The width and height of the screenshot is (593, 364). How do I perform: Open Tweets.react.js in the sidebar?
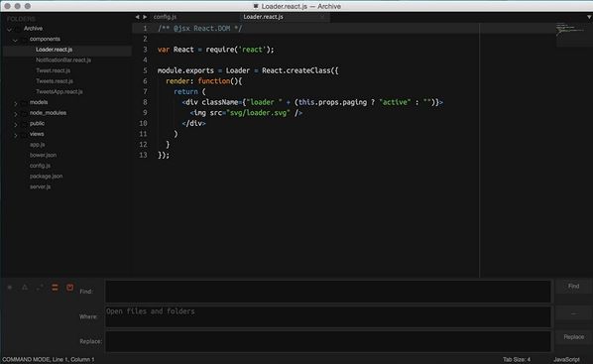(55, 81)
